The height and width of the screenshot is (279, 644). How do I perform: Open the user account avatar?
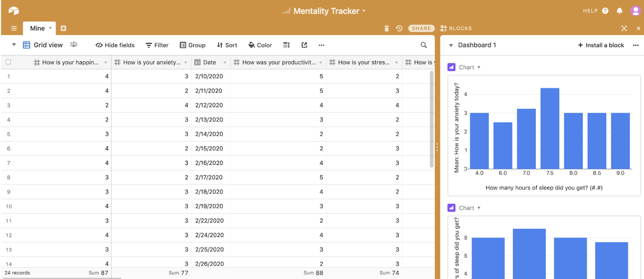(x=636, y=11)
